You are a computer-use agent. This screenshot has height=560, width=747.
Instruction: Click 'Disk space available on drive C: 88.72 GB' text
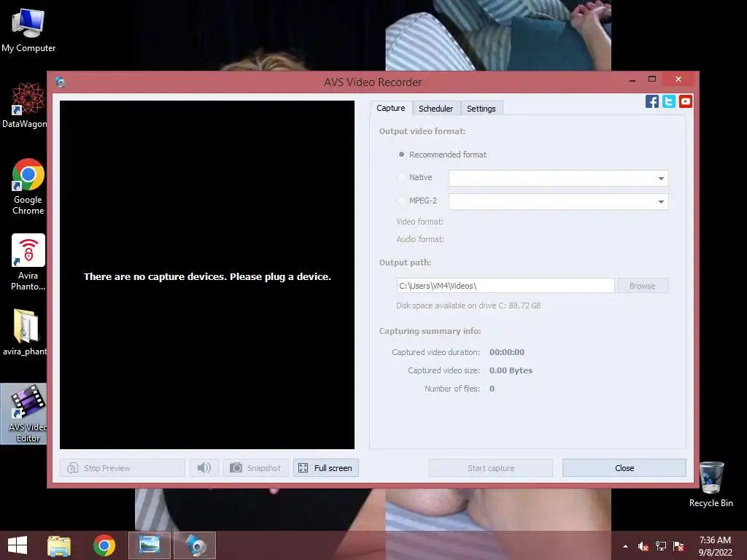click(x=468, y=306)
